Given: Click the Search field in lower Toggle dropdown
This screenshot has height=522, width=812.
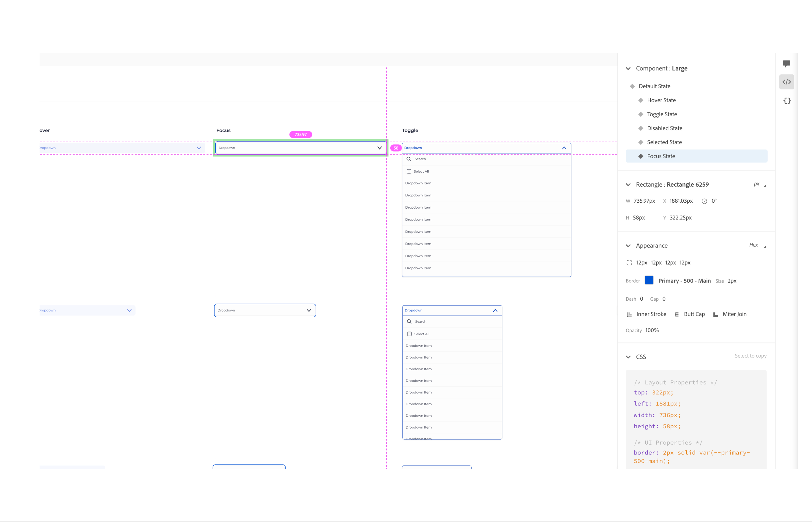Looking at the screenshot, I should [452, 322].
